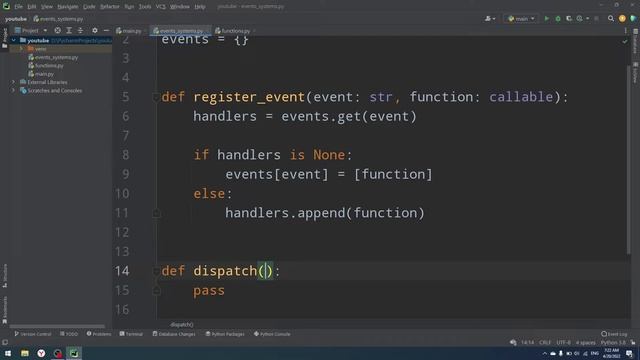
Task: Click the orange updates avatar icon
Action: (622, 19)
